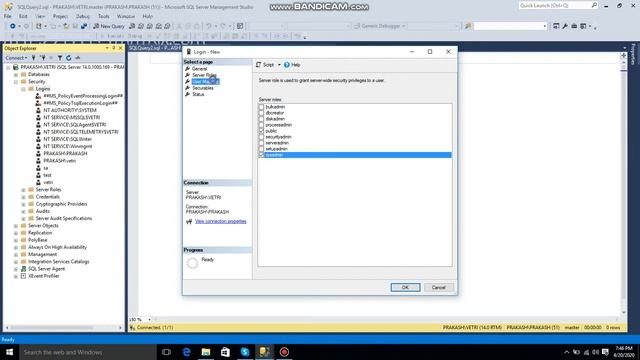Click the wrench toolbar icon near top right
This screenshot has height=360, width=640.
tap(565, 26)
